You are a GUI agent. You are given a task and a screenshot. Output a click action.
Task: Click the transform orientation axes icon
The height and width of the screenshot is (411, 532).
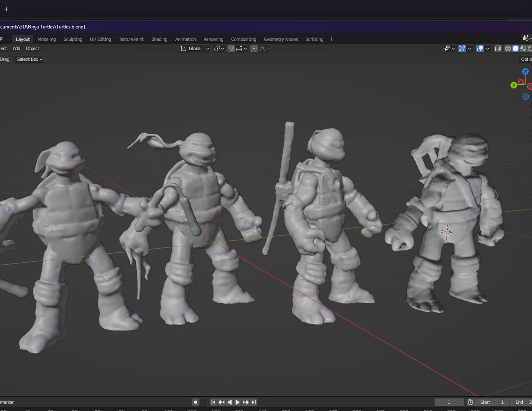pos(183,49)
